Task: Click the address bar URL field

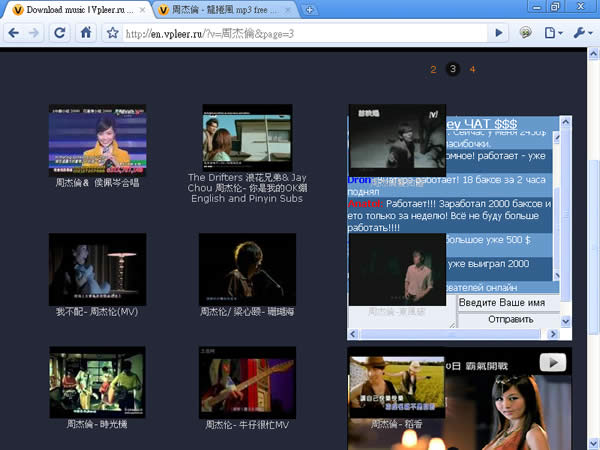Action: [304, 34]
